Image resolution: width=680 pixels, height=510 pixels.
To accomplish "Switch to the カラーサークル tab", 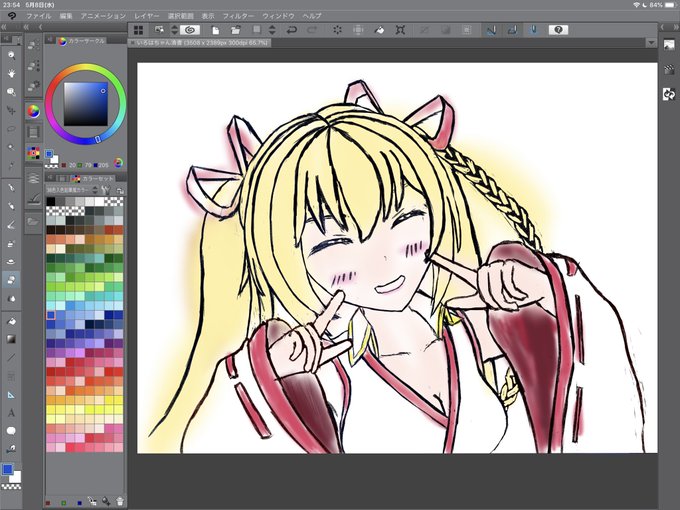I will (x=82, y=41).
